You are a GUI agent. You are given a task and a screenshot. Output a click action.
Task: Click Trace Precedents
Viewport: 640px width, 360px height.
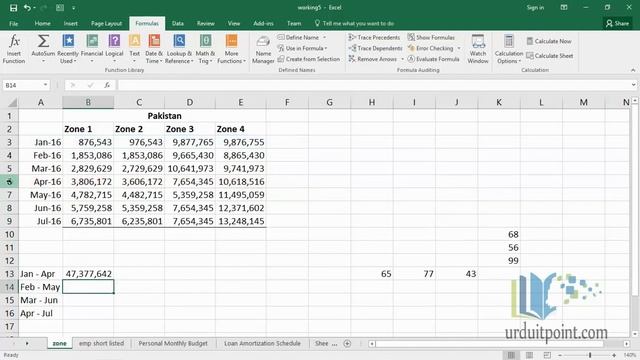point(374,37)
